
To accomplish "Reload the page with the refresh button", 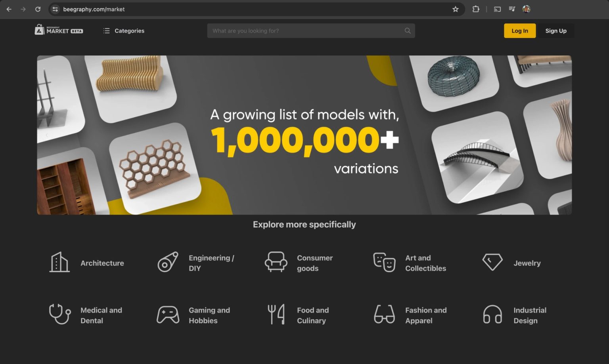I will point(38,9).
